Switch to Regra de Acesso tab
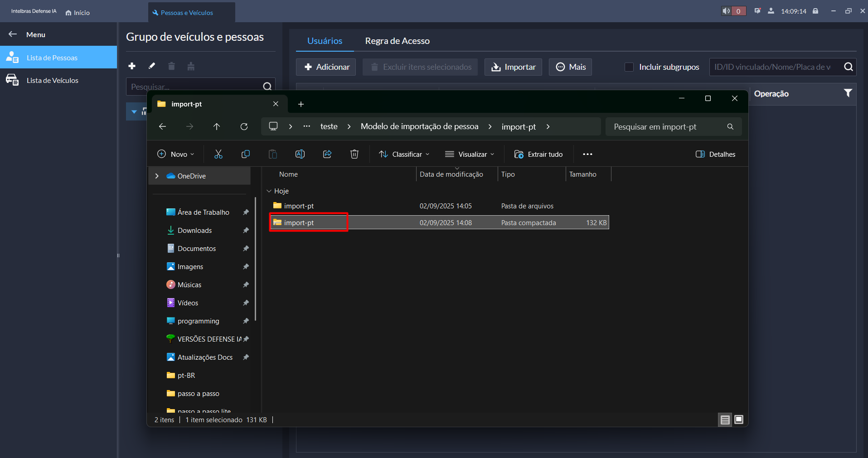Image resolution: width=868 pixels, height=458 pixels. pyautogui.click(x=397, y=41)
